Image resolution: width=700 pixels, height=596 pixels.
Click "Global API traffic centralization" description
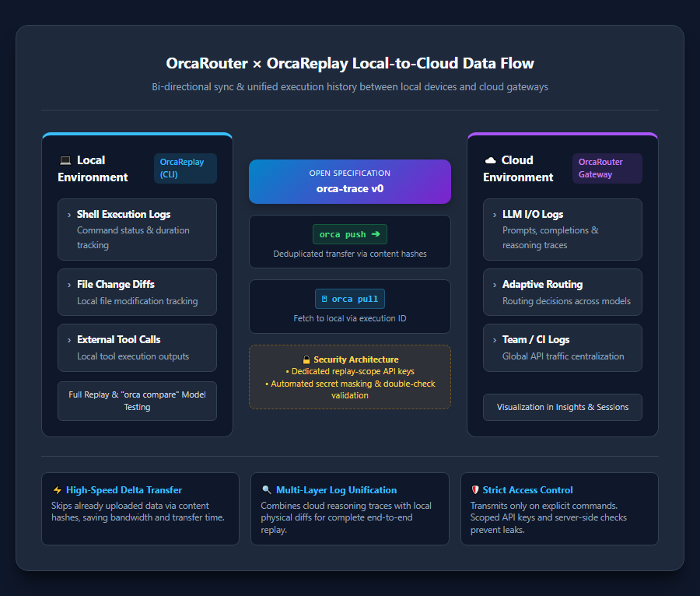click(563, 356)
